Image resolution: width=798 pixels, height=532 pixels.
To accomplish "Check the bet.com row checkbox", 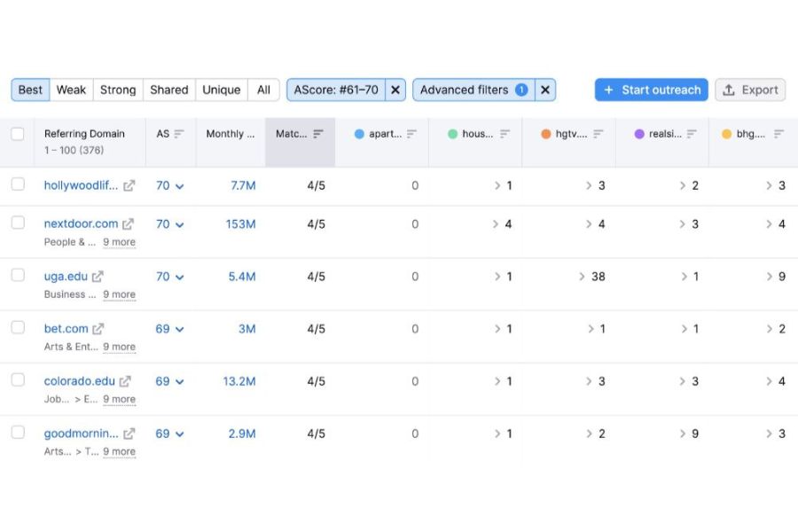I will [x=18, y=327].
